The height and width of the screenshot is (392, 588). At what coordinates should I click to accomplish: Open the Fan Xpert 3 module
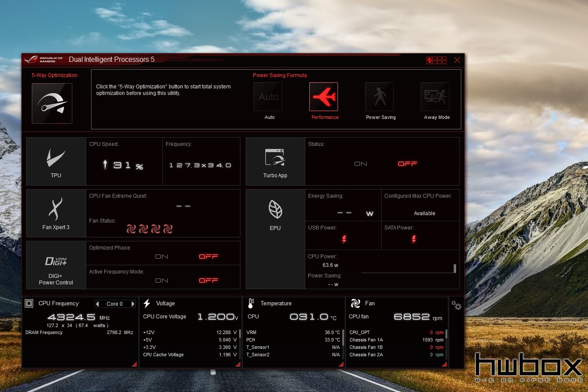pyautogui.click(x=56, y=213)
